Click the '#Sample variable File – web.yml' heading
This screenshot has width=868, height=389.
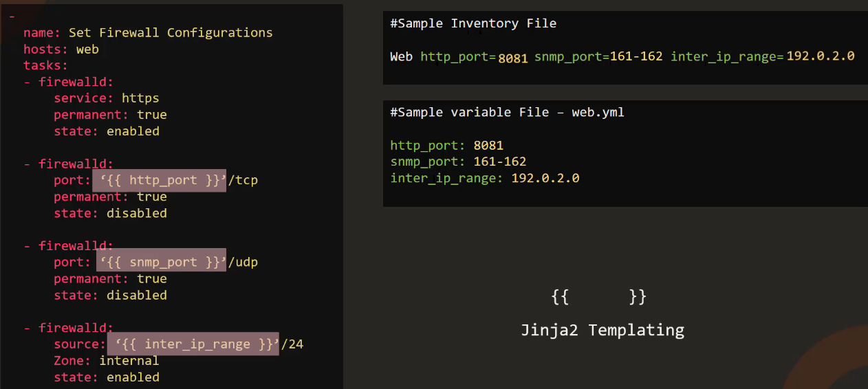[507, 112]
